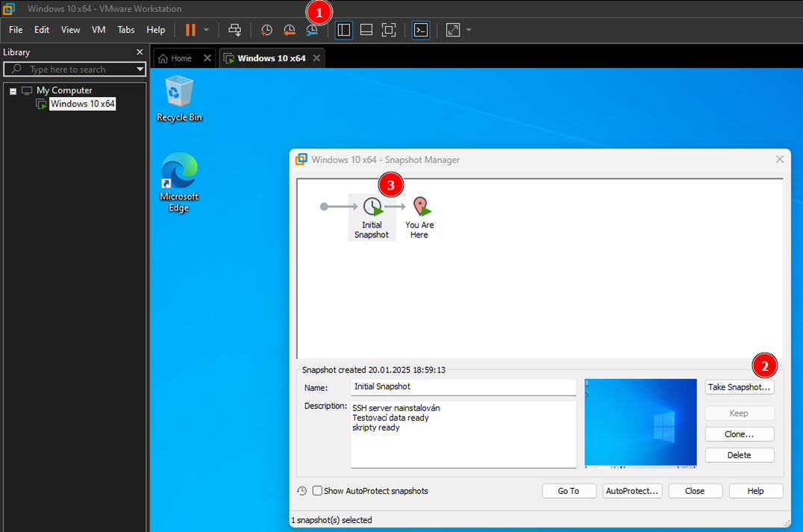Click the take snapshot clock icon
Screen dimensions: 803x532
tap(266, 30)
